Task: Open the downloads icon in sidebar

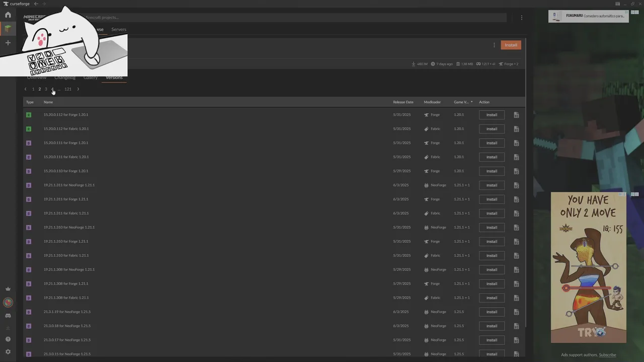Action: point(8,328)
